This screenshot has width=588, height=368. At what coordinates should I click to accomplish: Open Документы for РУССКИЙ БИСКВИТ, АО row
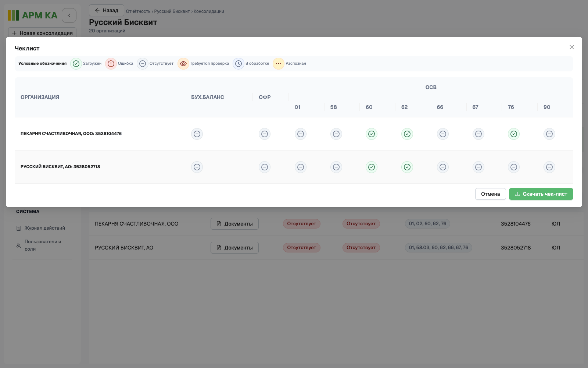pyautogui.click(x=234, y=248)
